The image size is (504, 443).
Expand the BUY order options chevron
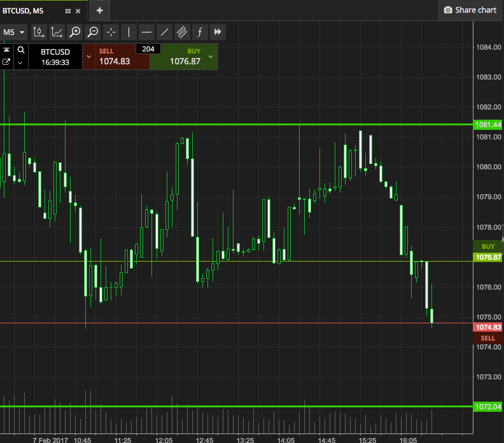pos(211,56)
